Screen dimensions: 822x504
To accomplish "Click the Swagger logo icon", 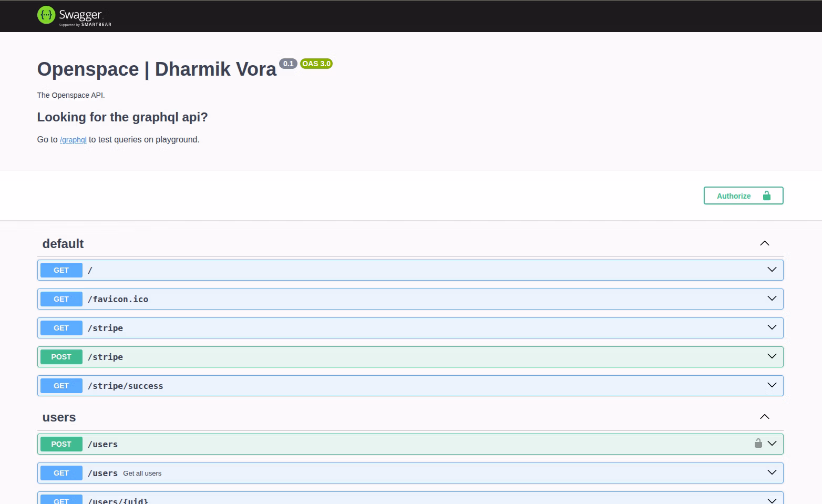I will (x=46, y=15).
